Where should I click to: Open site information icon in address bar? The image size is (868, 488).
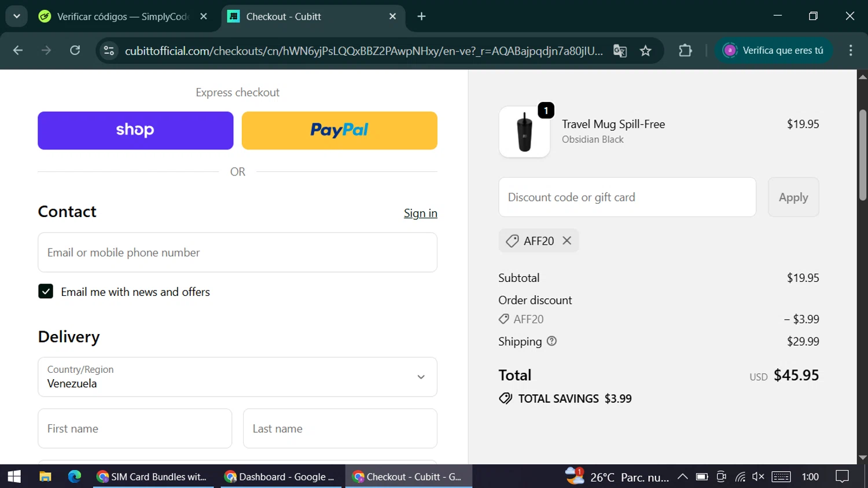[x=109, y=51]
